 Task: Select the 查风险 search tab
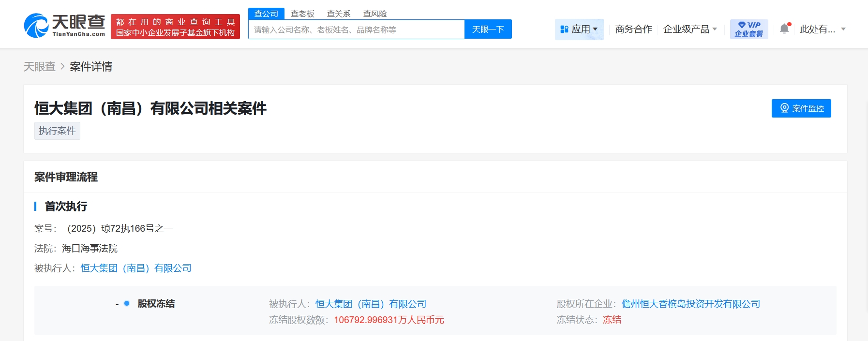(375, 14)
